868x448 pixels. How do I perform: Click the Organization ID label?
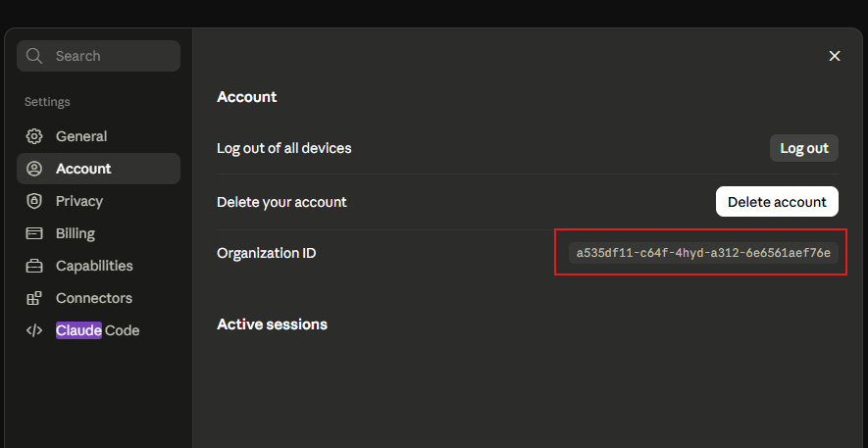266,253
